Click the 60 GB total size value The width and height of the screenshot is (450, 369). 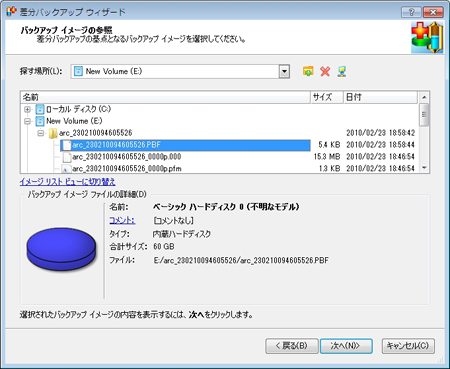tap(164, 247)
